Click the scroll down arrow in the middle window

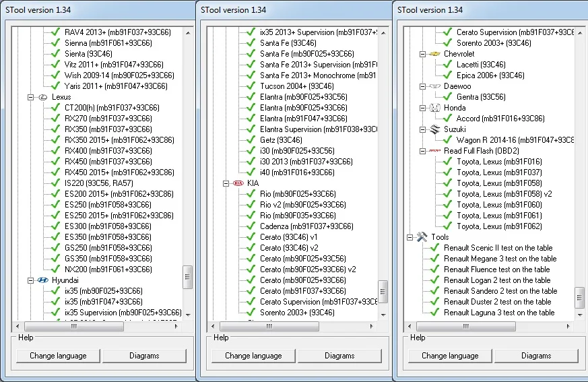tap(383, 315)
